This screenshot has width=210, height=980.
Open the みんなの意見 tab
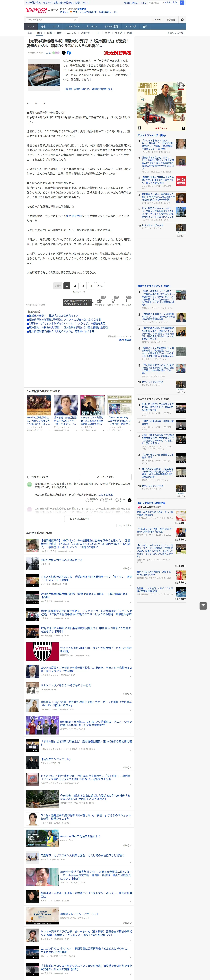point(111,27)
